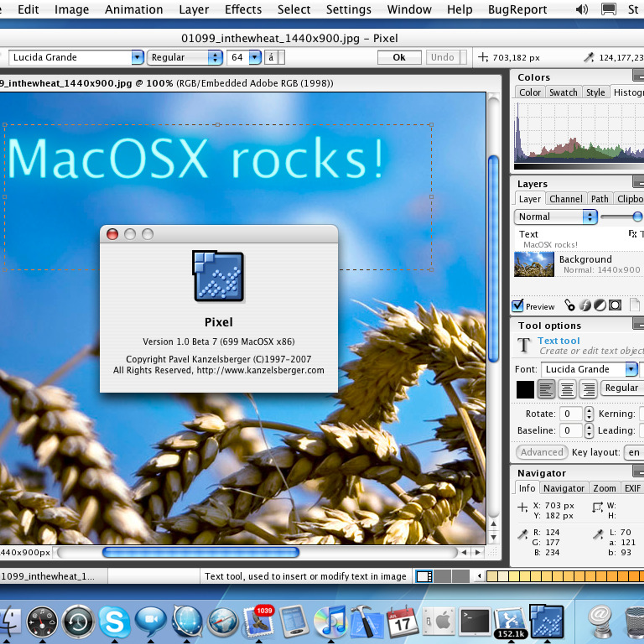Click the display icon in menu bar
The width and height of the screenshot is (644, 644).
point(609,9)
